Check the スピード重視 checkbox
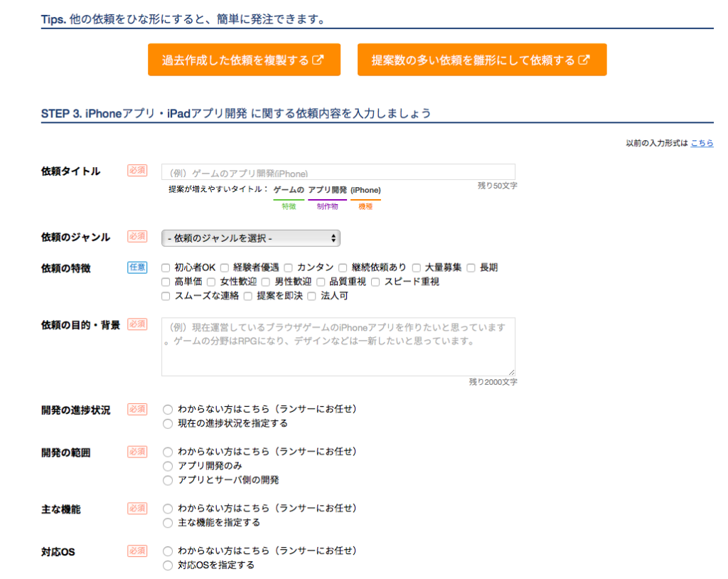This screenshot has height=579, width=728. [375, 282]
